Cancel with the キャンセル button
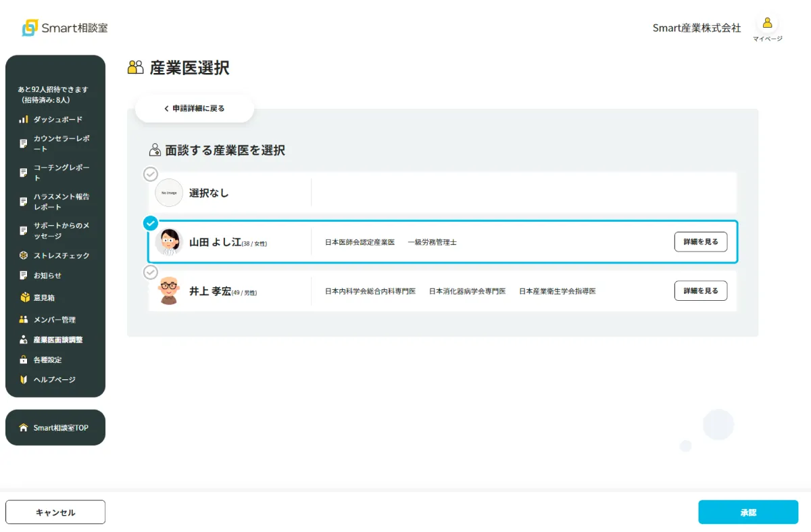 pyautogui.click(x=55, y=512)
